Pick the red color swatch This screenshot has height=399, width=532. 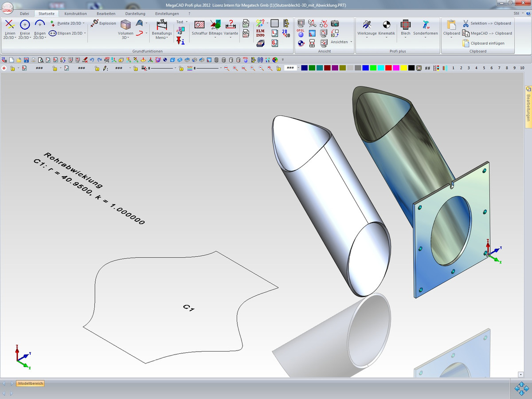pos(388,68)
